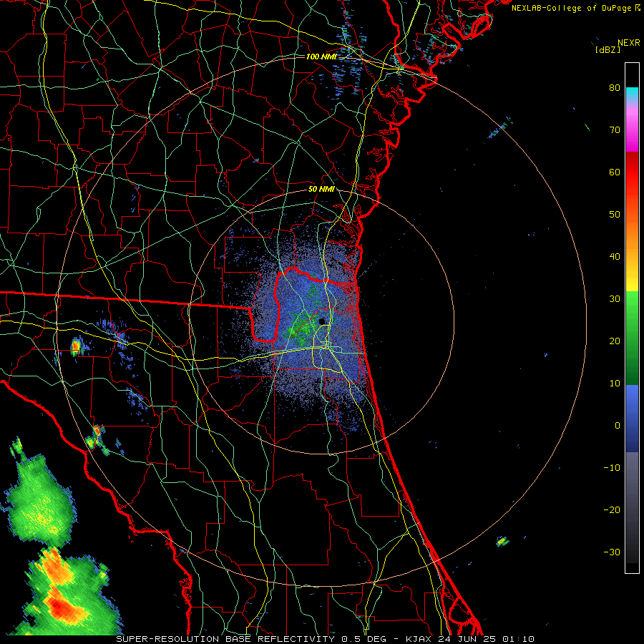The height and width of the screenshot is (644, 644).
Task: Click the 30 value on the dBZ scale
Action: [615, 299]
